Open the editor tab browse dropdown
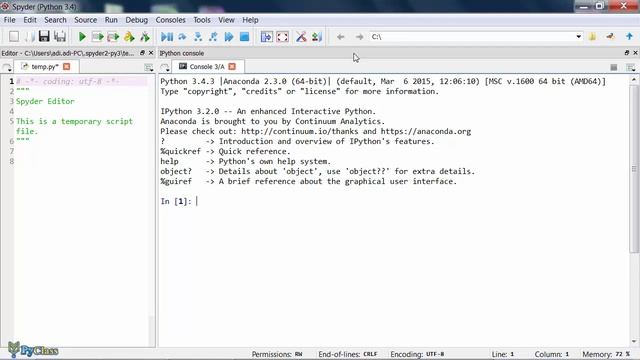640x360 pixels. point(7,67)
